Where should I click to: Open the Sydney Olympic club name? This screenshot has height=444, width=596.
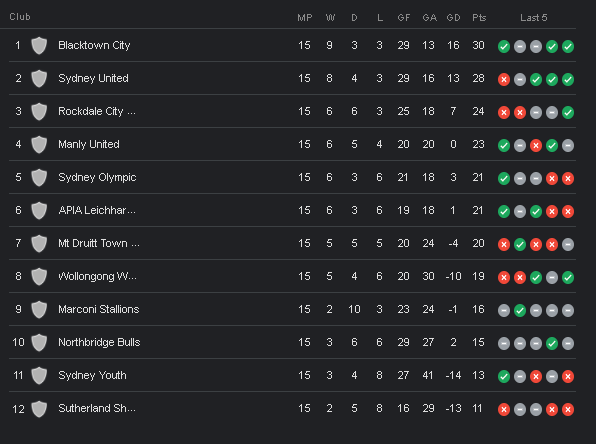(x=97, y=177)
